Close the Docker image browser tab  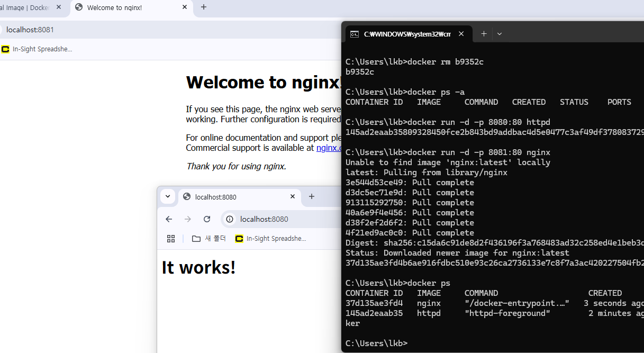coord(59,7)
